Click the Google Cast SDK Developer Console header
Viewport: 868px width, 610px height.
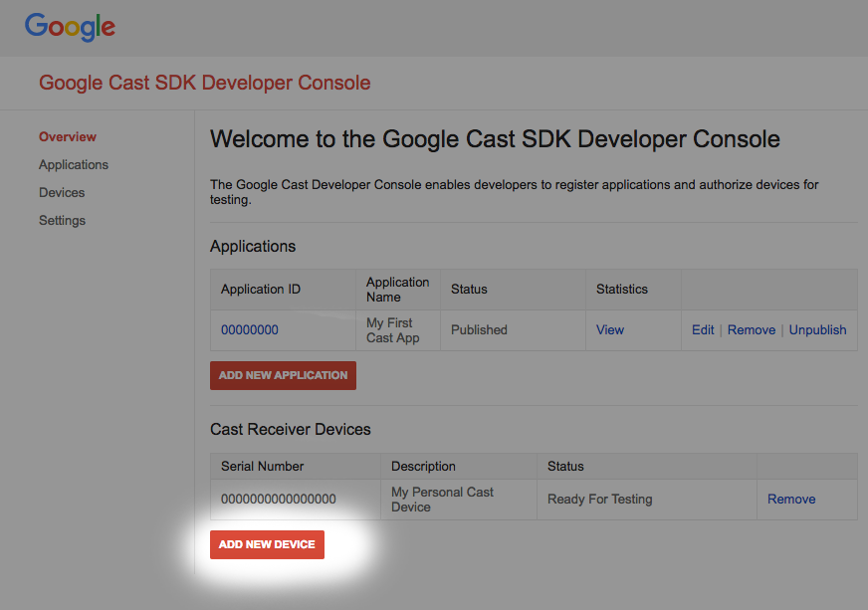204,83
